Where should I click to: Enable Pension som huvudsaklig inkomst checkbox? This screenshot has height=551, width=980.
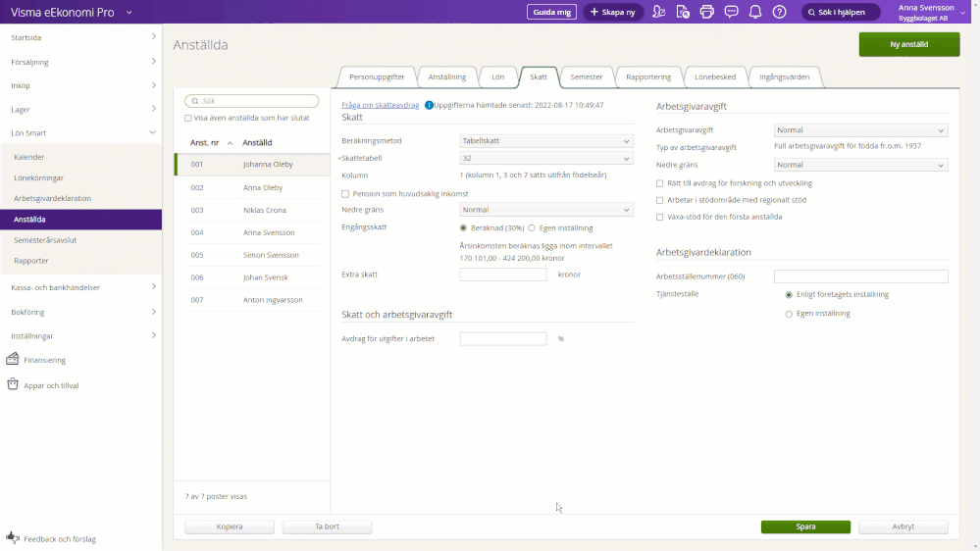345,194
